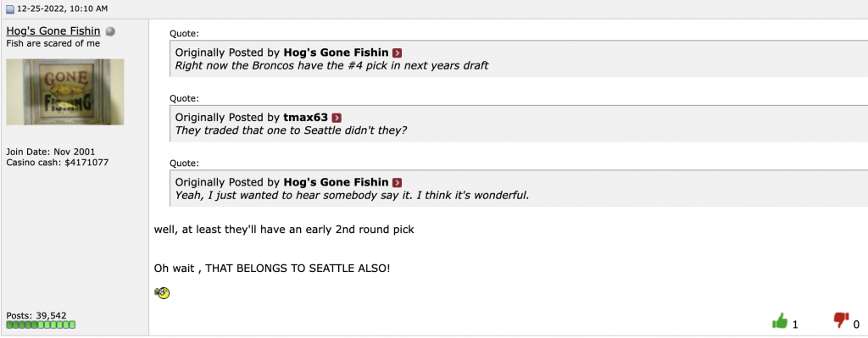Click the yellow smiley emoticon in post
The image size is (868, 338).
click(x=162, y=292)
